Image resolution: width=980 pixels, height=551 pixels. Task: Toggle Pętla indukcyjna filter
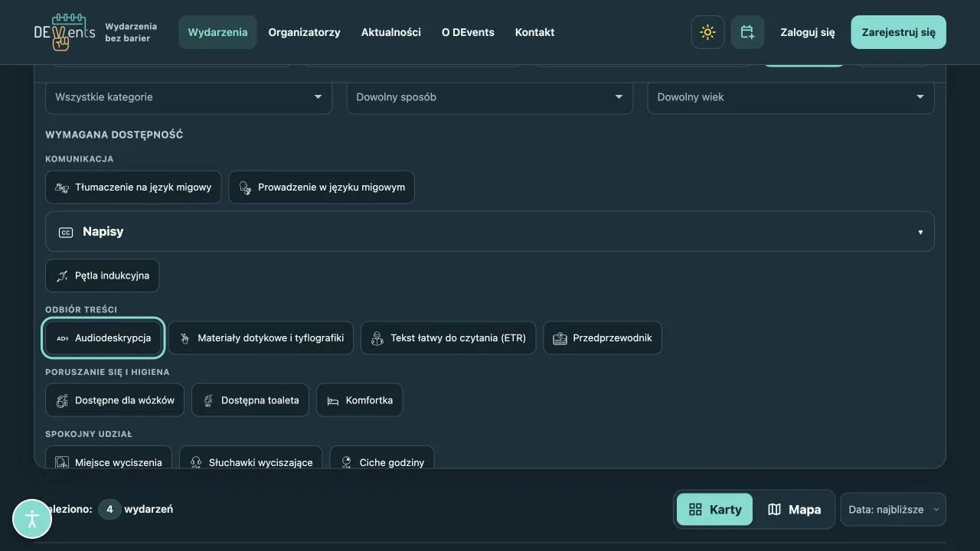[103, 275]
